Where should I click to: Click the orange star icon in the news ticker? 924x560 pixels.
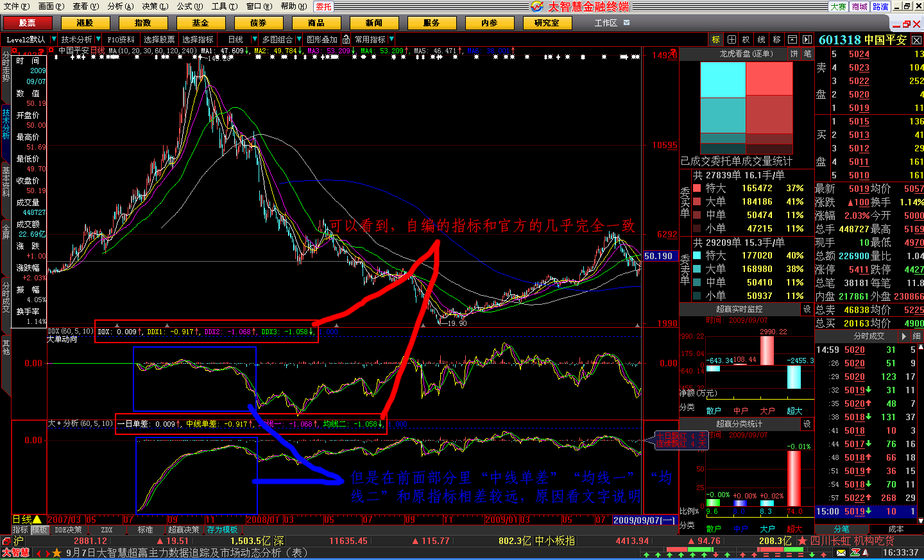point(56,553)
